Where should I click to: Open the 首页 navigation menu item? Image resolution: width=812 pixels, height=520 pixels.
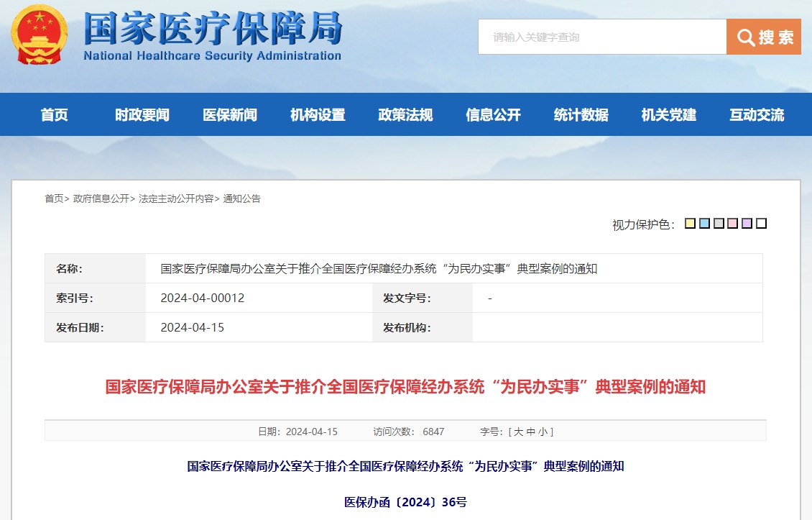(x=55, y=114)
